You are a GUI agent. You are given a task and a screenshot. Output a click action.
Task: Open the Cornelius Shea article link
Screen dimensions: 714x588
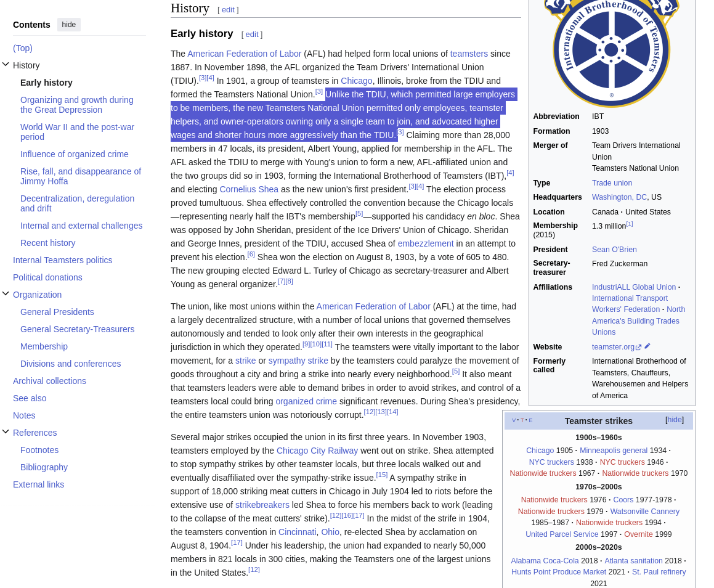click(249, 189)
